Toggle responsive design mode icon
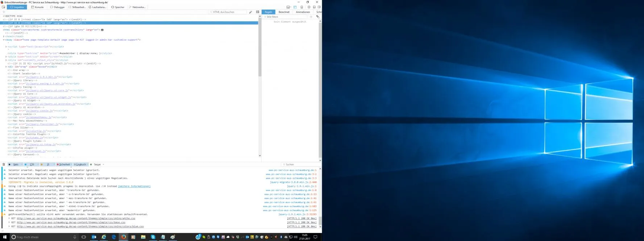 click(302, 7)
